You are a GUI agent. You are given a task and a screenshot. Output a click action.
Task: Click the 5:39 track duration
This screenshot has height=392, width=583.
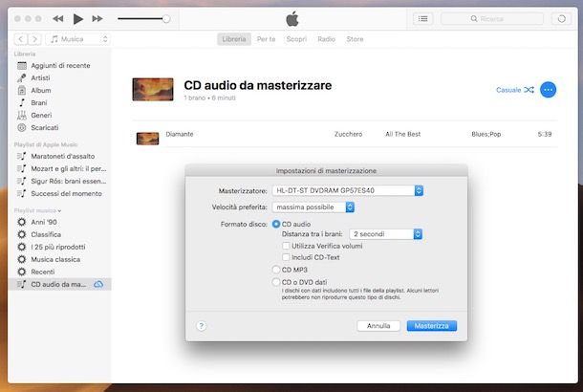pos(545,134)
